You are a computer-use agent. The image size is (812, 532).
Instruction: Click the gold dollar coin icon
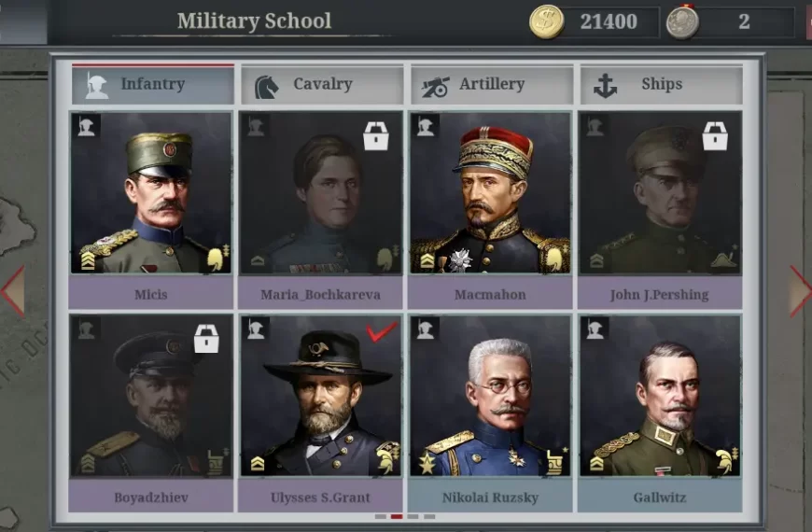click(x=547, y=21)
